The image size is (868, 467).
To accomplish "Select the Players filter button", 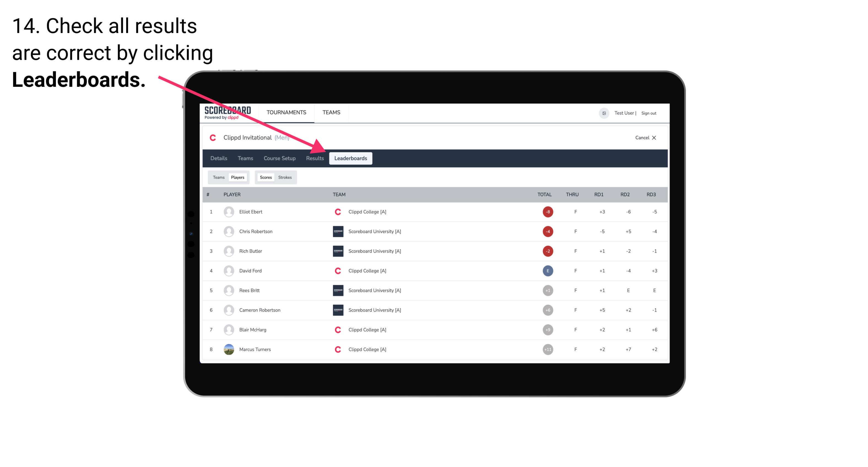I will click(237, 177).
